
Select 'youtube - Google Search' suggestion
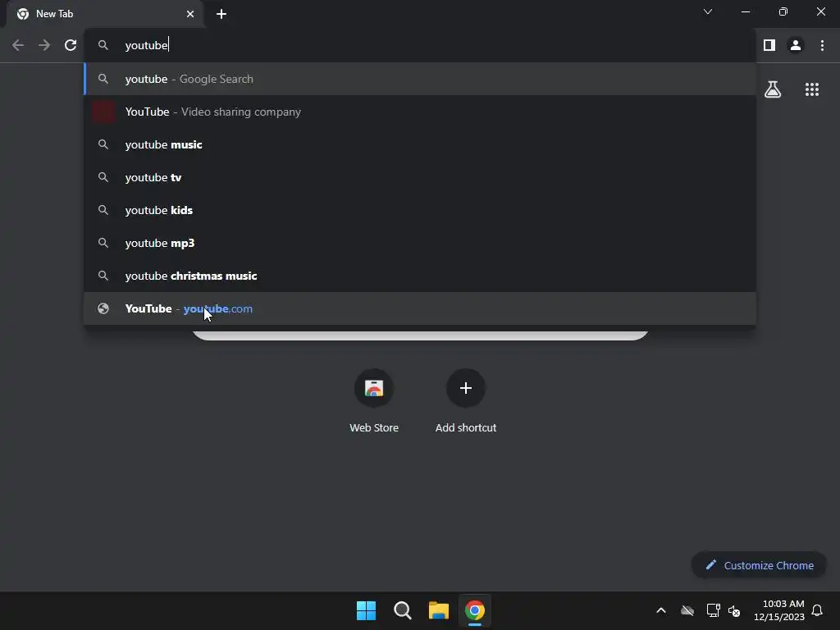(420, 79)
